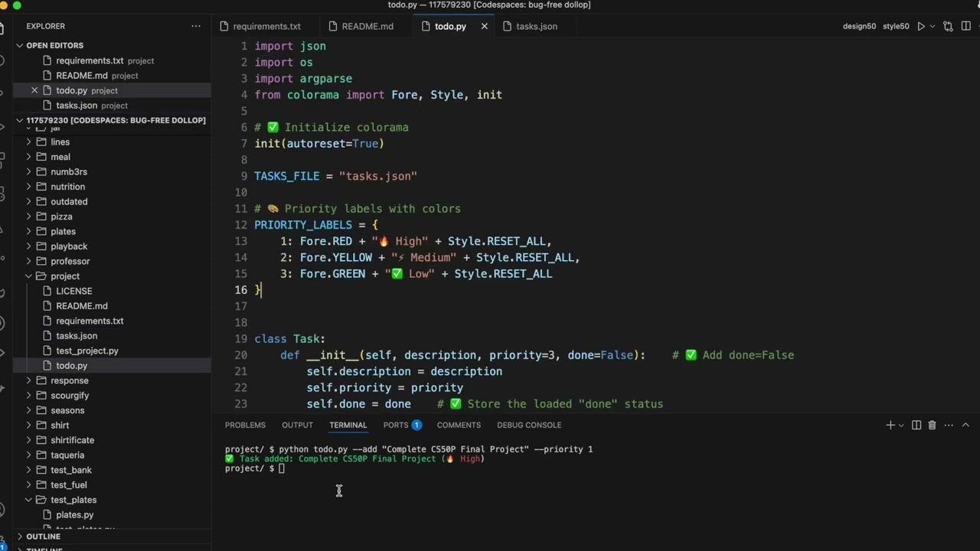Screen dimensions: 980x551
Task: Collapse the 117579230 Codespaces workspace section
Action: click(115, 120)
